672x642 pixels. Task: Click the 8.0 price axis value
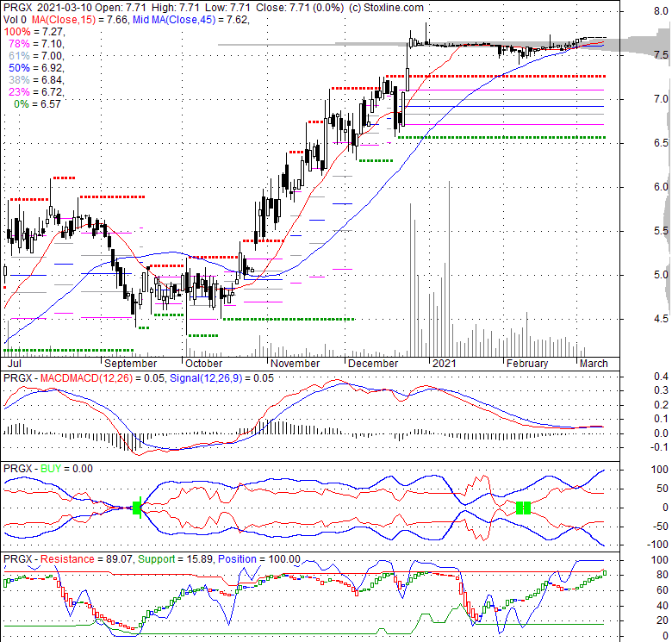click(661, 11)
